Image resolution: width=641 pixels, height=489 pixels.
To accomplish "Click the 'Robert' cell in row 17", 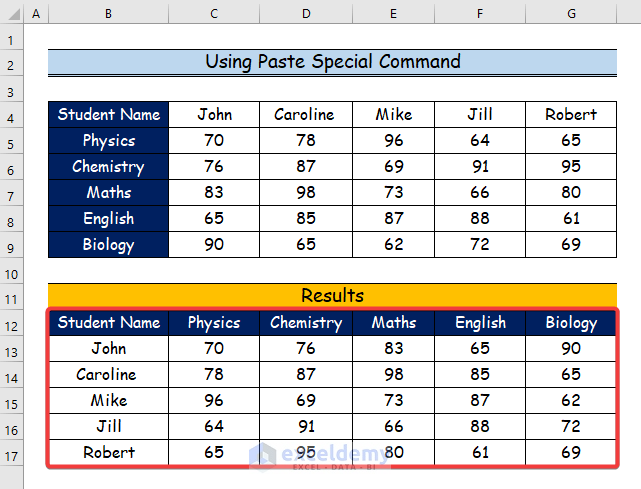I will tap(108, 453).
